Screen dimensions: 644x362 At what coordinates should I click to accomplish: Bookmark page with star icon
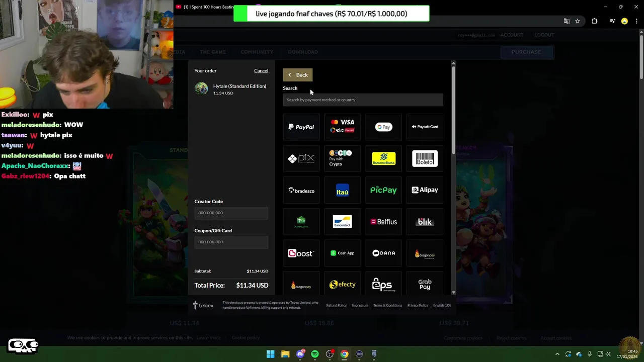click(578, 21)
